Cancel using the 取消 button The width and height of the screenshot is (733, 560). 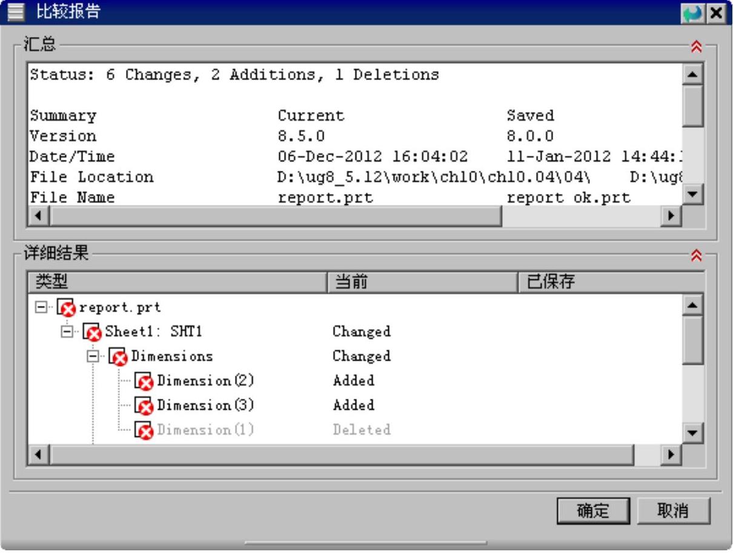click(x=672, y=511)
